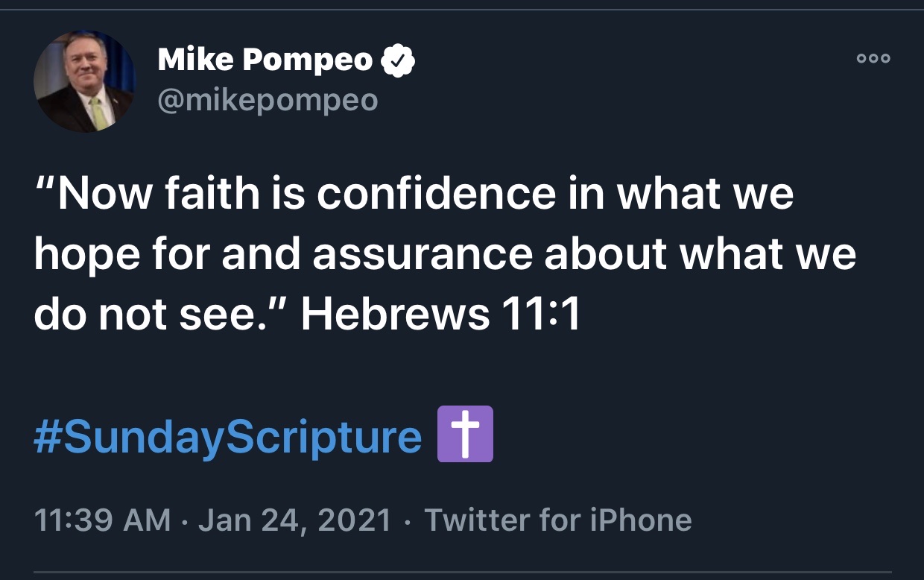Open the three-dot more options menu
This screenshot has height=580, width=924.
point(873,59)
